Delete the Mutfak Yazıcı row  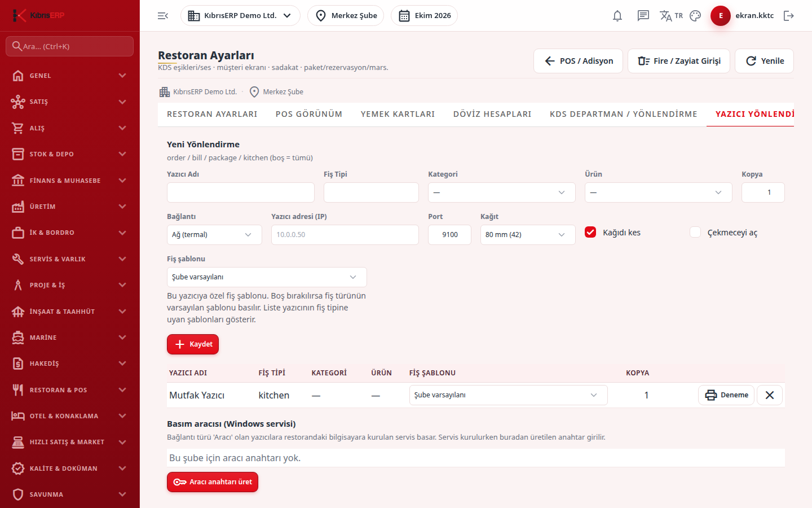[770, 395]
